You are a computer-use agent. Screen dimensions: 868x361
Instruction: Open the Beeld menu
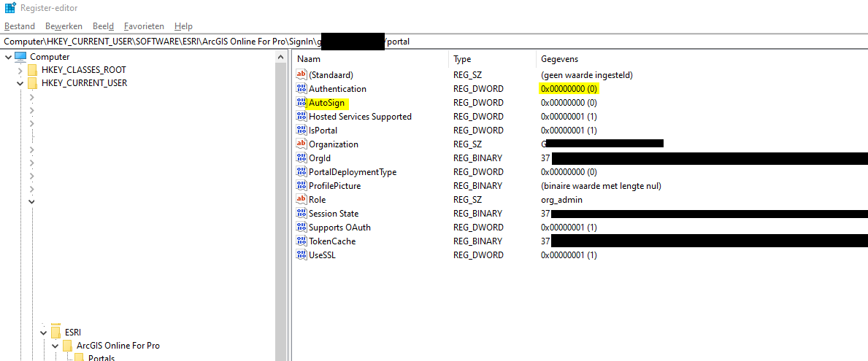(103, 26)
